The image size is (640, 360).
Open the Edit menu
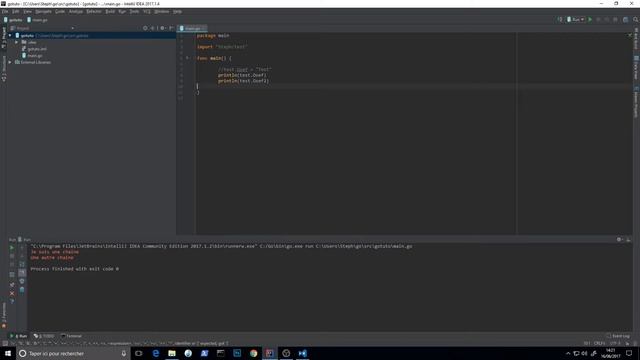click(x=16, y=11)
